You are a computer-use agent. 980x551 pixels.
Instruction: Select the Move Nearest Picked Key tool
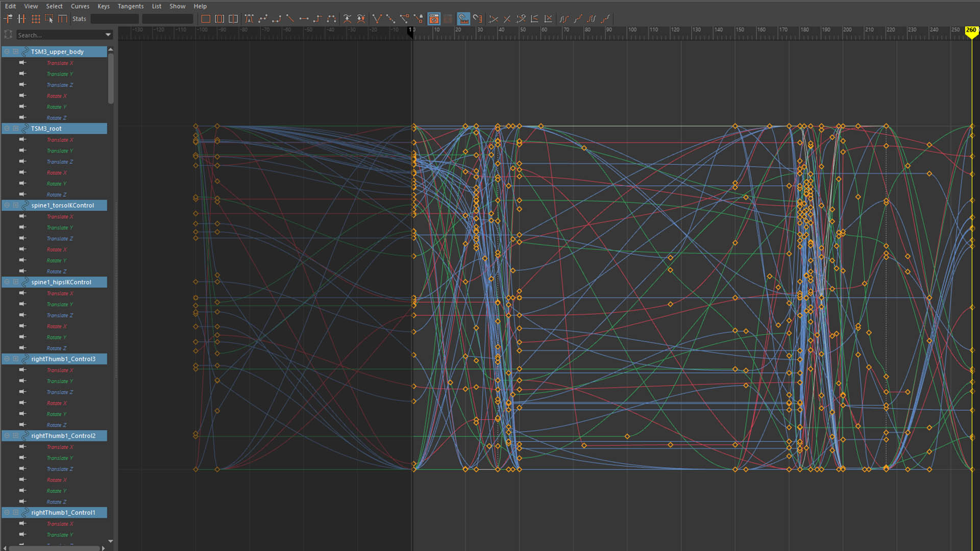(x=8, y=19)
